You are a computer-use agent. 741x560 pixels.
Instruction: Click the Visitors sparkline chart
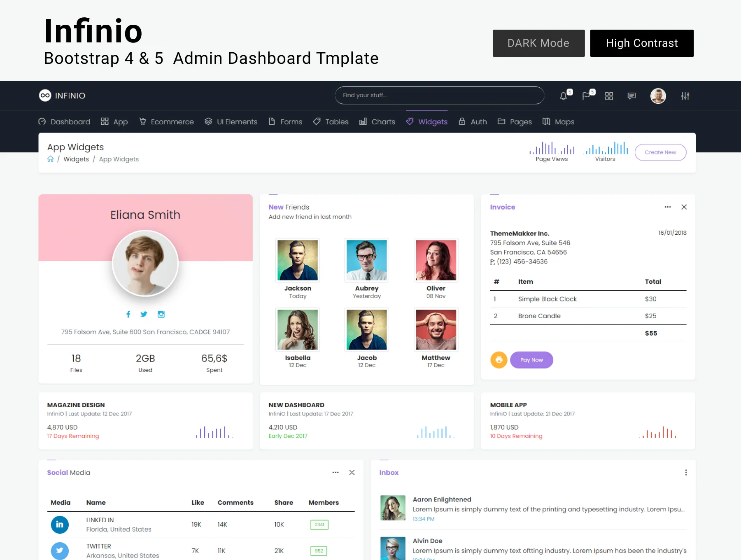tap(606, 148)
